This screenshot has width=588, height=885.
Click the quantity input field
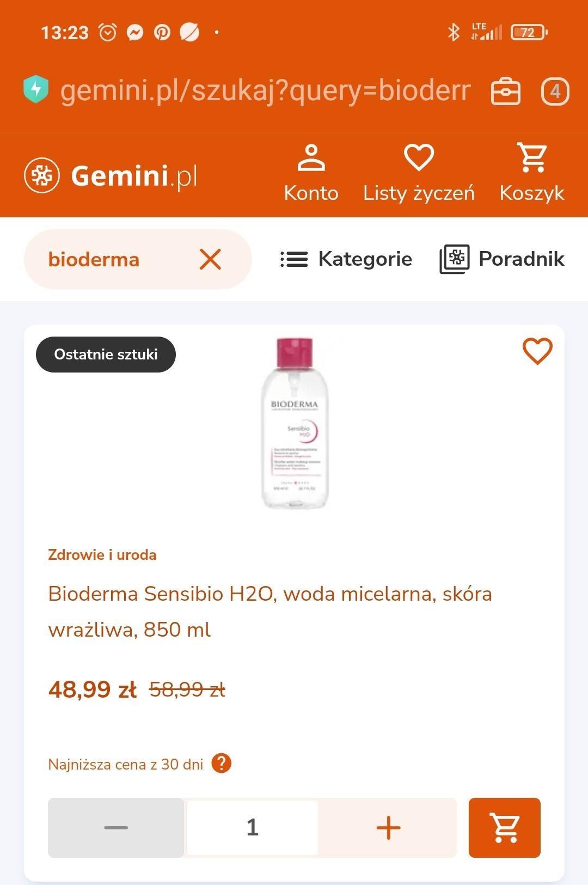point(252,827)
